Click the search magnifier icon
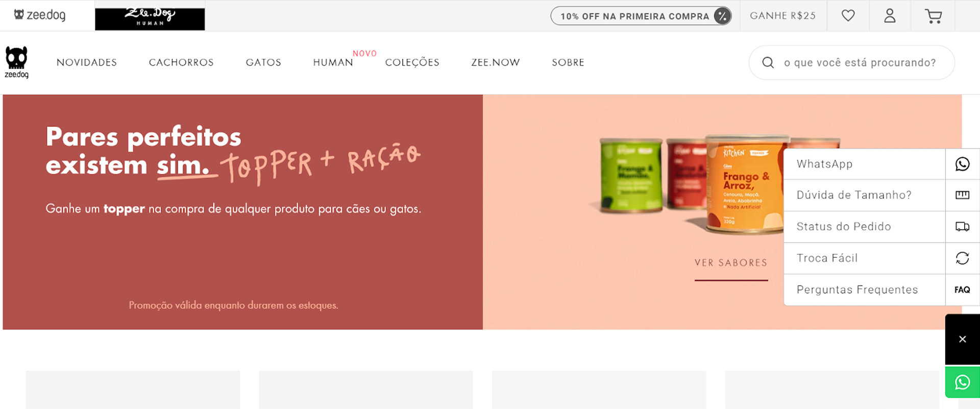 pyautogui.click(x=768, y=62)
